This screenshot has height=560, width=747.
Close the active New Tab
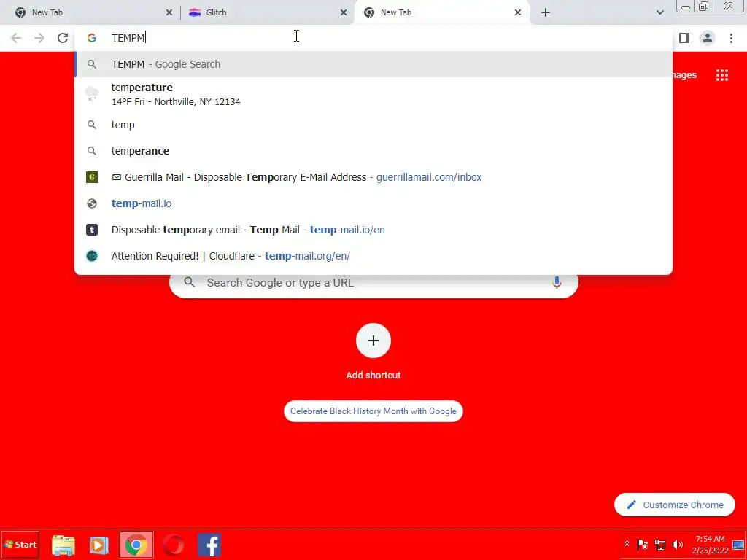pos(518,12)
